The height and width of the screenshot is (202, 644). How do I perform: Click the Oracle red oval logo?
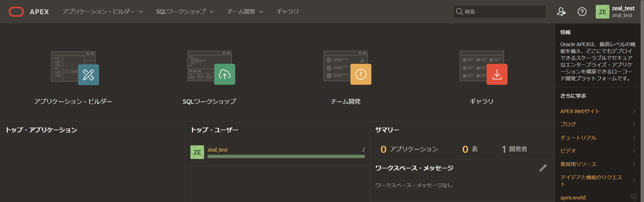tap(16, 12)
